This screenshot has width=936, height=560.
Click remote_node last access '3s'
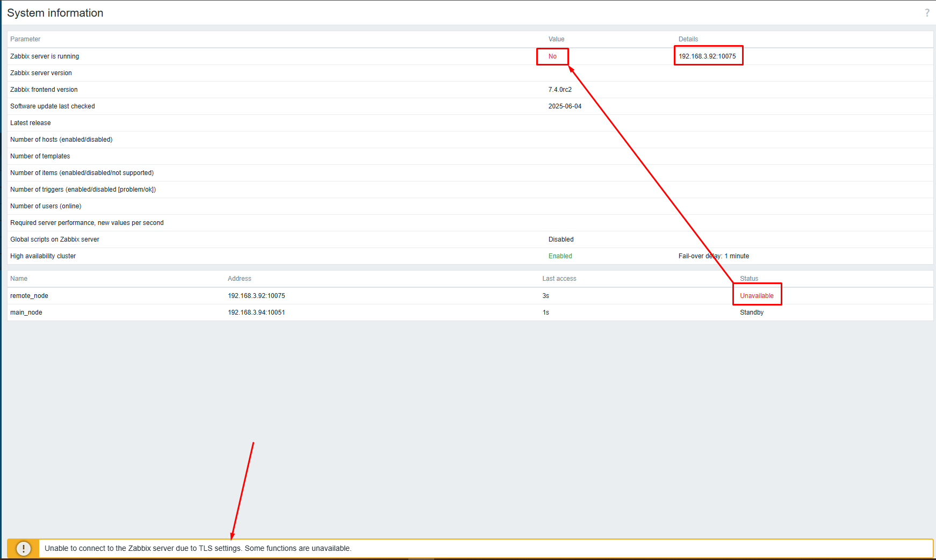(546, 296)
